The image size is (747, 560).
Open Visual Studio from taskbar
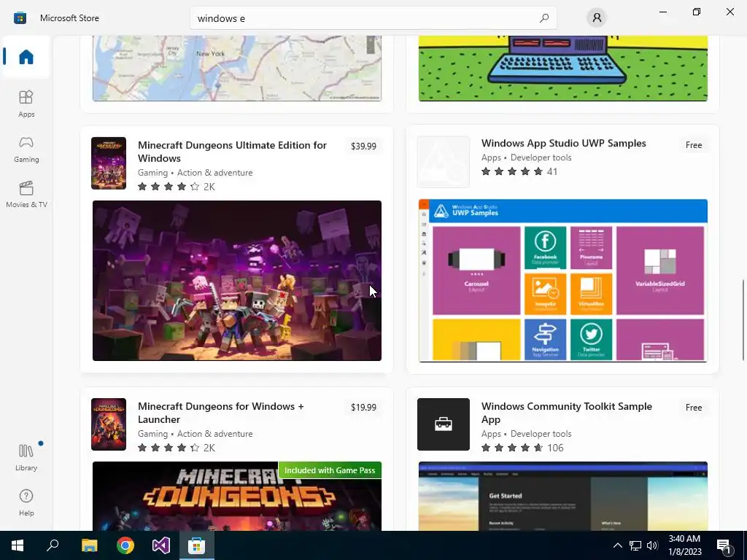click(x=161, y=545)
